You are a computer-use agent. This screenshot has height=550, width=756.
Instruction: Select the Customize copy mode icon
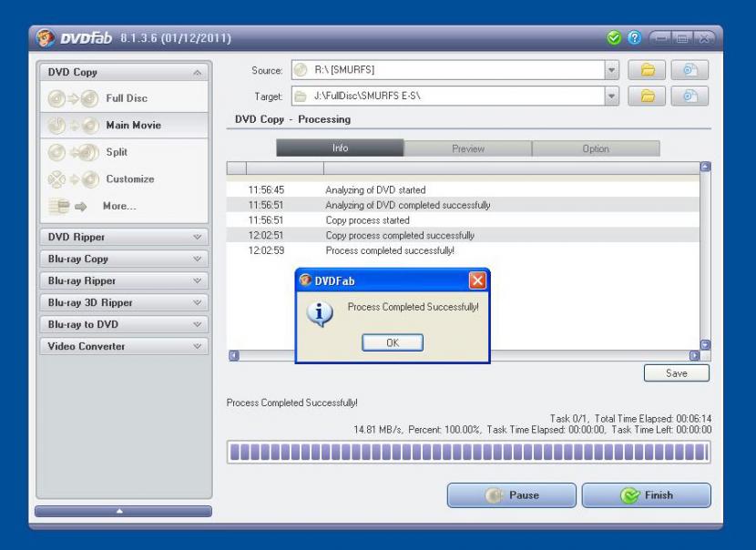(73, 179)
